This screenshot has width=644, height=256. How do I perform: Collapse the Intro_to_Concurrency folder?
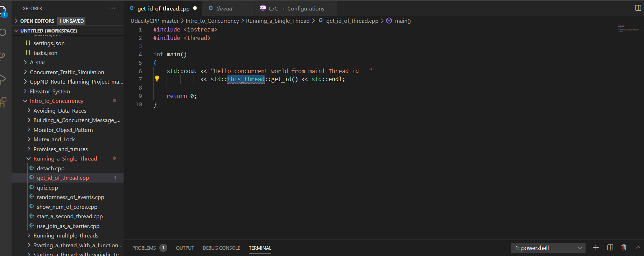(x=57, y=101)
